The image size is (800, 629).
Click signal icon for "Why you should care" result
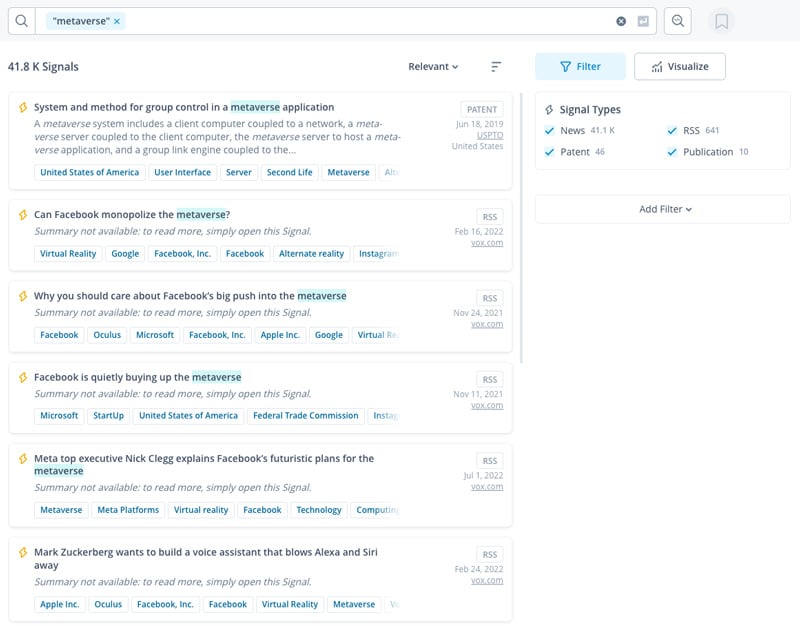pyautogui.click(x=23, y=296)
